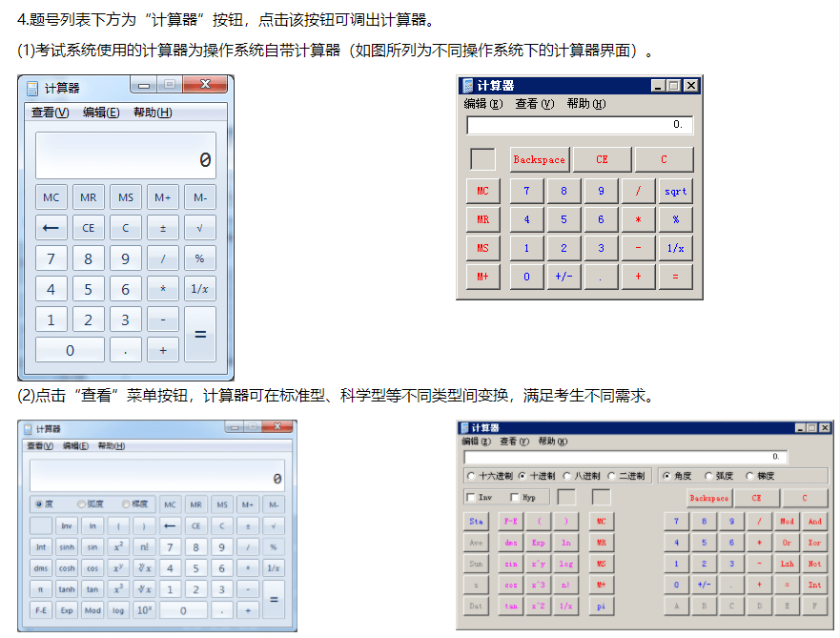This screenshot has height=638, width=840.
Task: Click the display field of the classic standard calculator
Action: [579, 125]
